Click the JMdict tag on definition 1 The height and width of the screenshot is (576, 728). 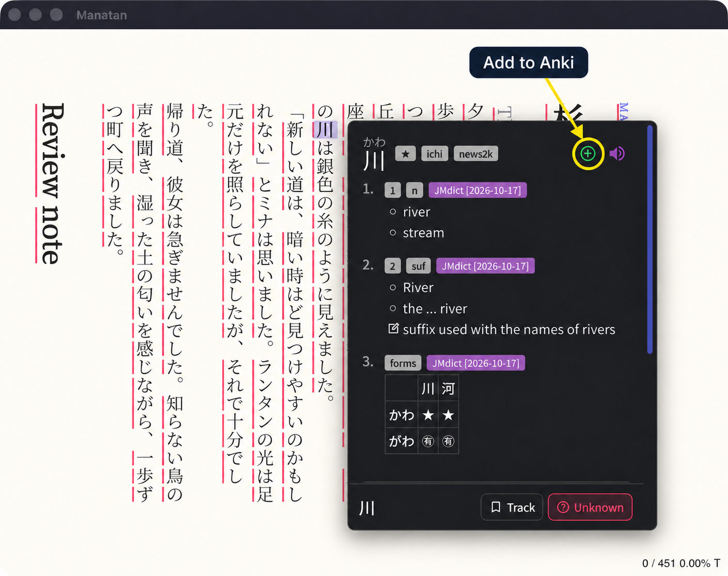(478, 190)
